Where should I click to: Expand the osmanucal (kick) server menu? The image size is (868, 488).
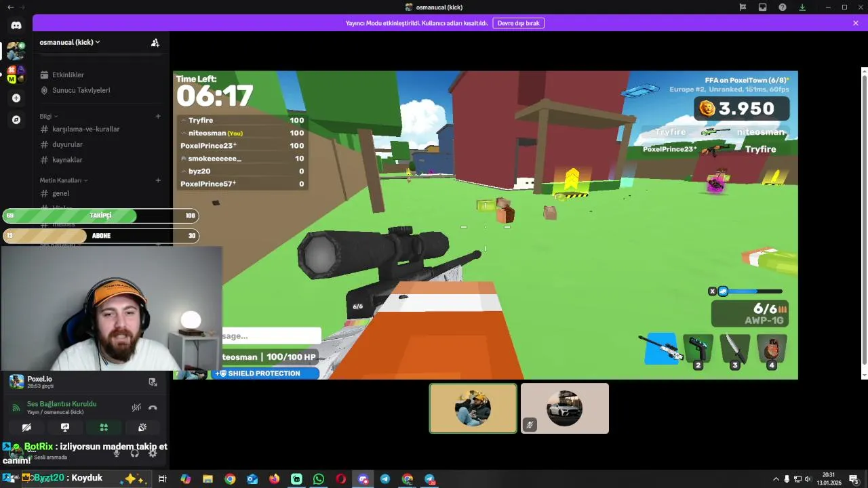[x=70, y=42]
